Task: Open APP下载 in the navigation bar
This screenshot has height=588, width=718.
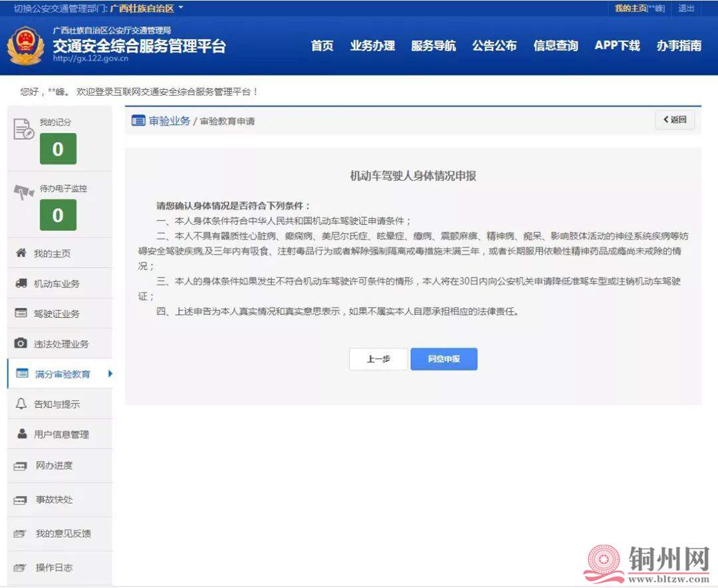Action: (x=617, y=46)
